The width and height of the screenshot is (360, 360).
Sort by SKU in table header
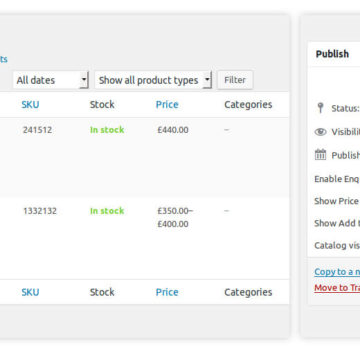pos(30,105)
